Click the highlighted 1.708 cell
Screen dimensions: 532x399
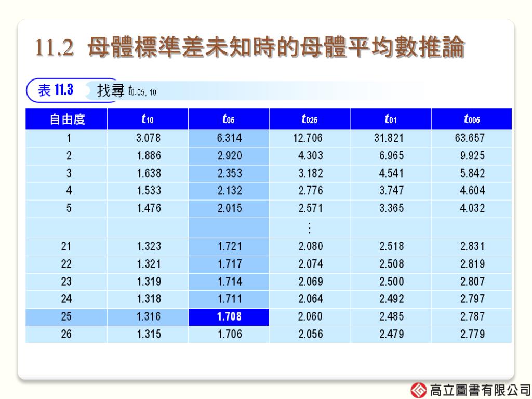[x=229, y=316]
